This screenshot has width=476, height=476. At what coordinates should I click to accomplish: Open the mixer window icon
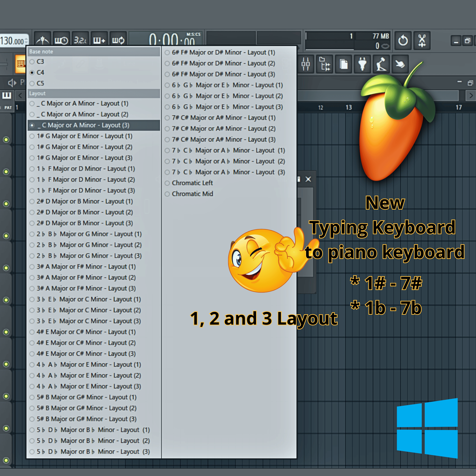pyautogui.click(x=305, y=64)
